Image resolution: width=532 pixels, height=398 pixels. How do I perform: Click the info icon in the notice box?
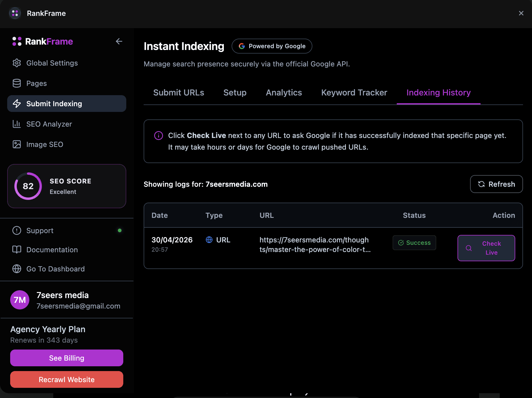(159, 136)
